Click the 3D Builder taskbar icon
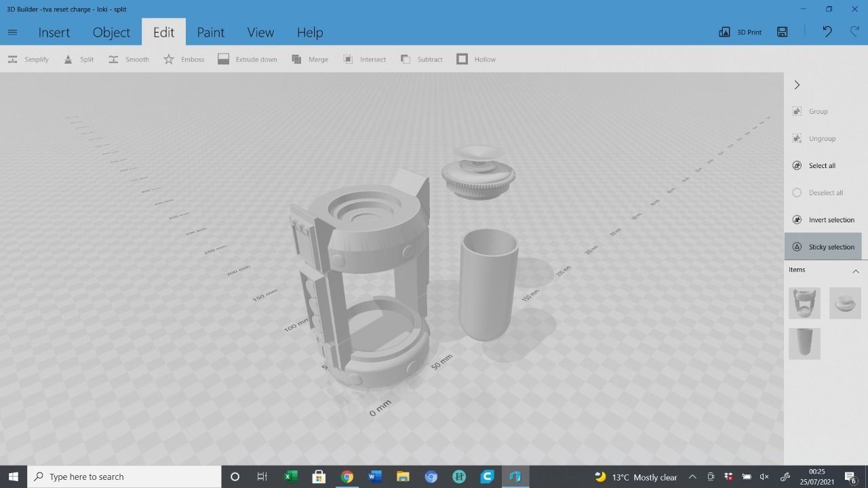 (515, 476)
